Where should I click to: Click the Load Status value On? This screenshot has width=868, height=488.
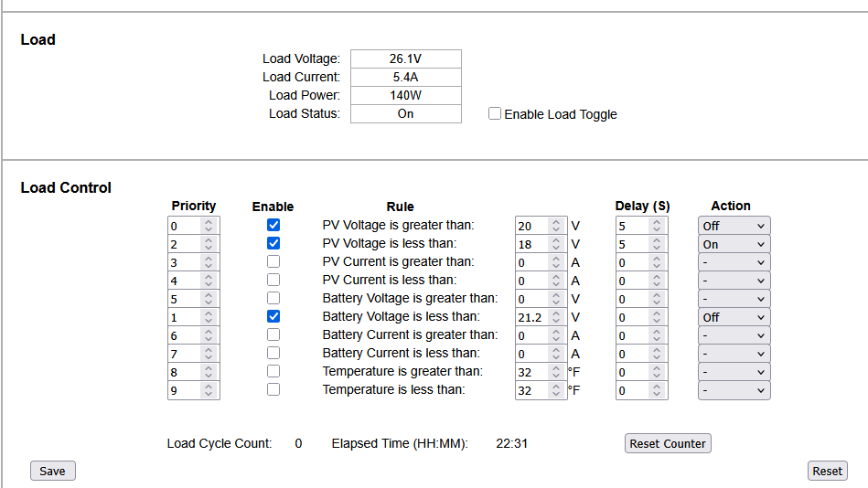pyautogui.click(x=406, y=113)
